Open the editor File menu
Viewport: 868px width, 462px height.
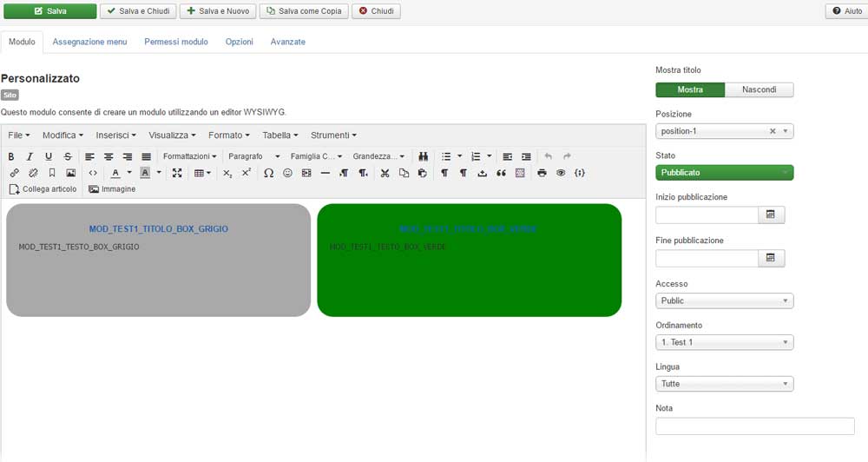tap(19, 135)
